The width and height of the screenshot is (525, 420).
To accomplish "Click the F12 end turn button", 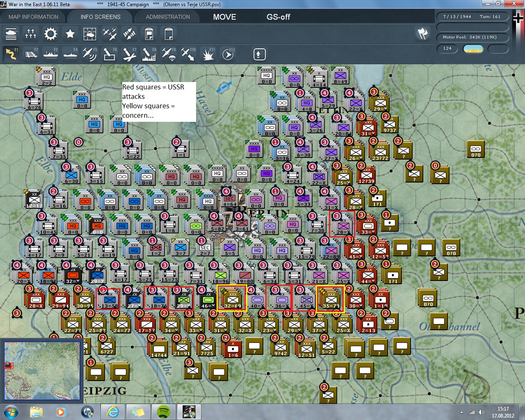I will point(228,54).
